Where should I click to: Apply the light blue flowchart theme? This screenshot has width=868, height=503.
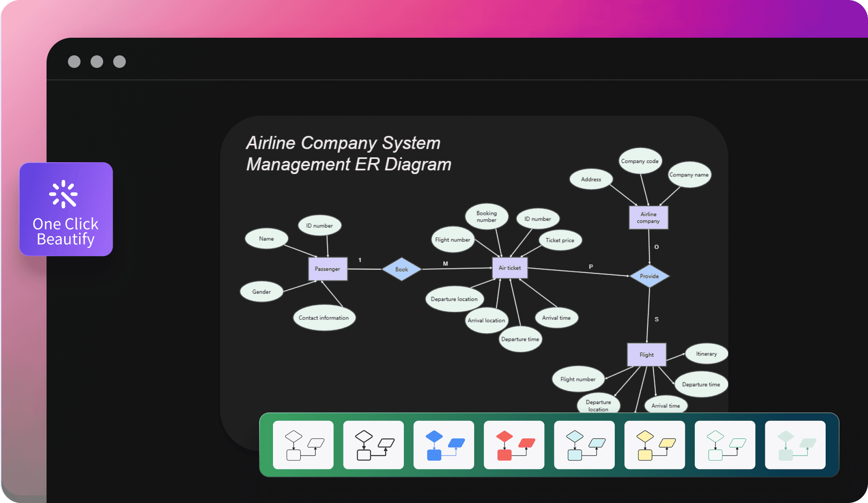pos(585,445)
